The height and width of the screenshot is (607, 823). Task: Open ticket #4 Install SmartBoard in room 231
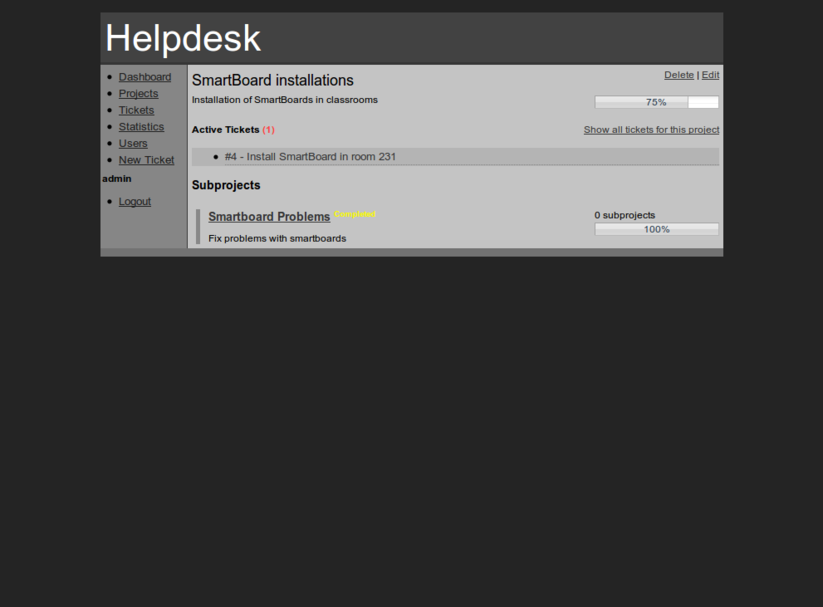pos(310,156)
